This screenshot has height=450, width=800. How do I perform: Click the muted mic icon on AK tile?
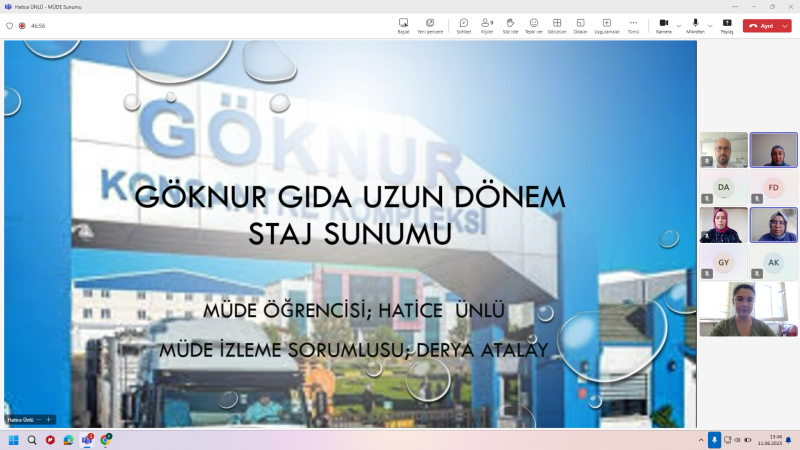pyautogui.click(x=757, y=273)
